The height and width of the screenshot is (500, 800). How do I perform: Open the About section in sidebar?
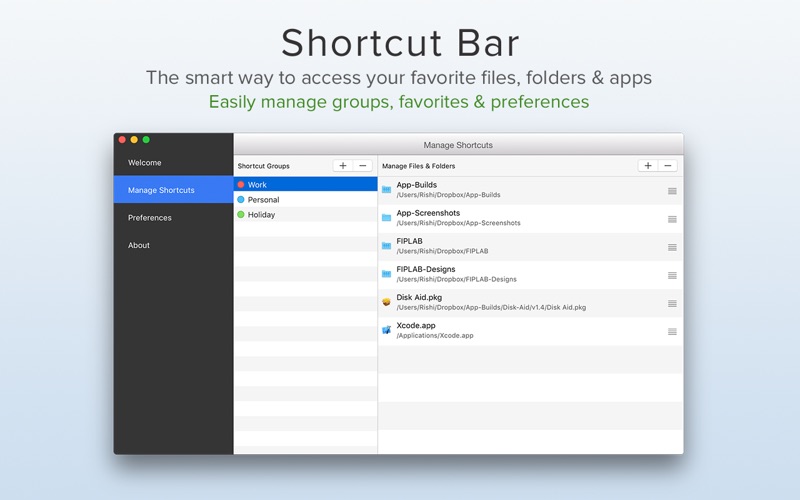pos(173,245)
